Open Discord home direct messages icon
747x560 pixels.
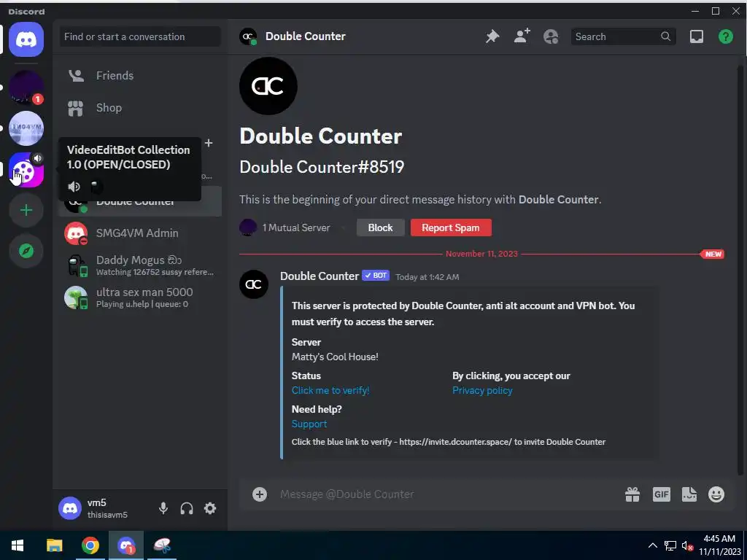tap(26, 39)
